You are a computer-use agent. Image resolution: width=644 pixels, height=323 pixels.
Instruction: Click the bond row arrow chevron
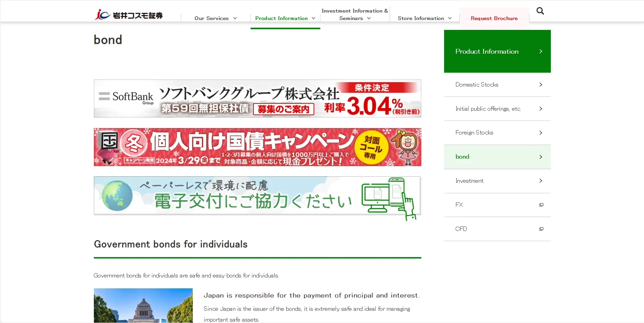(541, 157)
